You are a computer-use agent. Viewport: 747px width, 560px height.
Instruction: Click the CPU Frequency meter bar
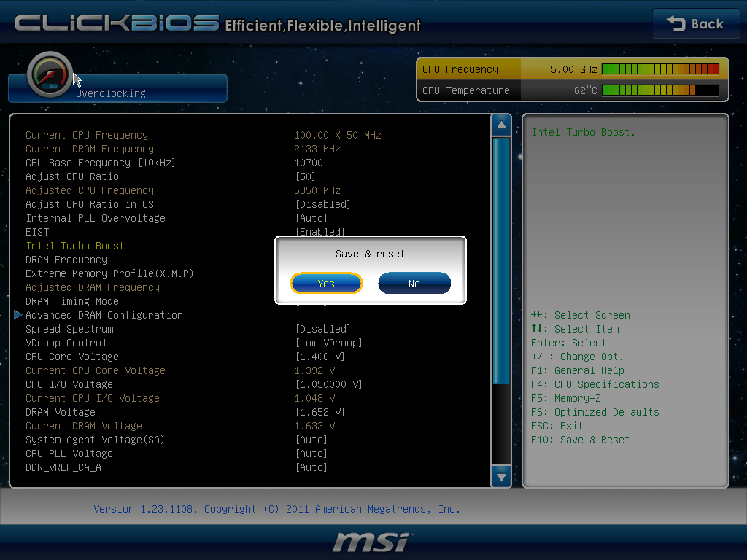pos(660,69)
